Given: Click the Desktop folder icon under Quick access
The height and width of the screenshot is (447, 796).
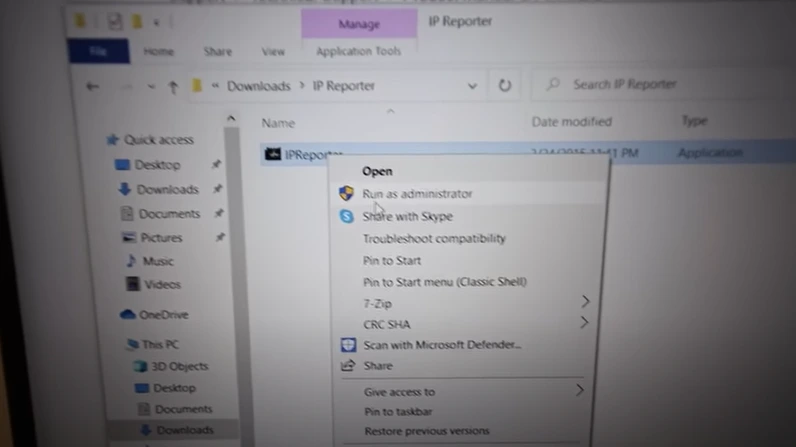Looking at the screenshot, I should (122, 164).
